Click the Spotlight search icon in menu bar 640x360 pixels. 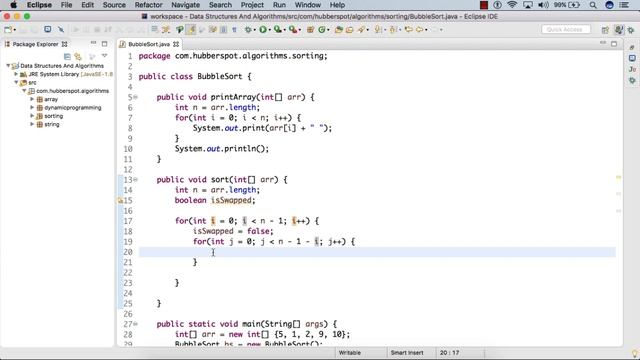pos(593,5)
